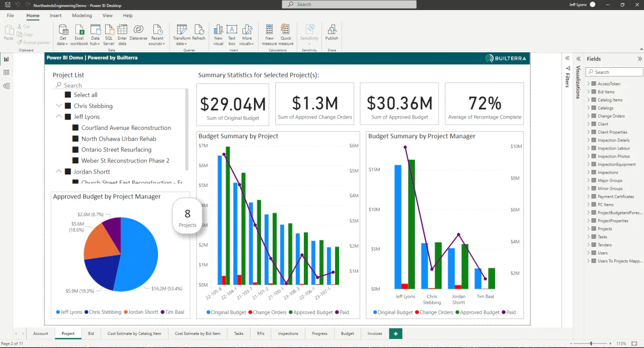Screen dimensions: 644x348
Task: Connect to SQL Server source
Action: coord(109,35)
